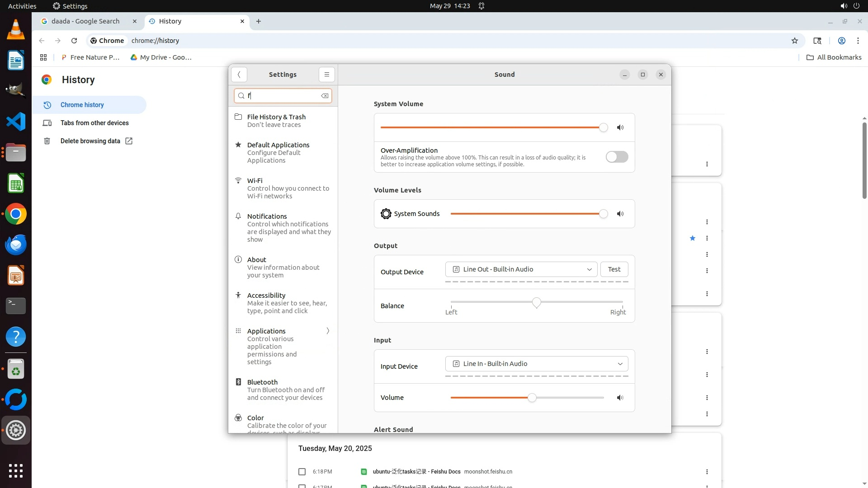Clear the Settings search field
This screenshot has width=868, height=488.
point(325,96)
